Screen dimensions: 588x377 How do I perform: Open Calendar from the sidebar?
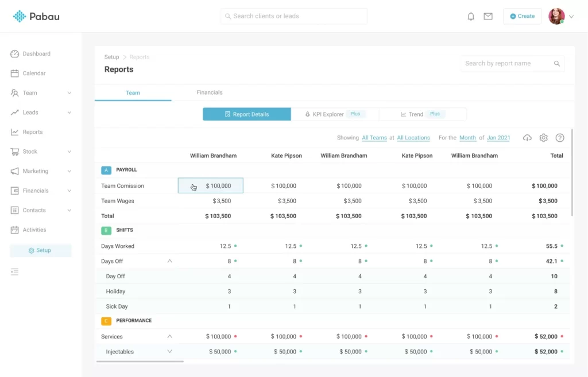coord(34,73)
